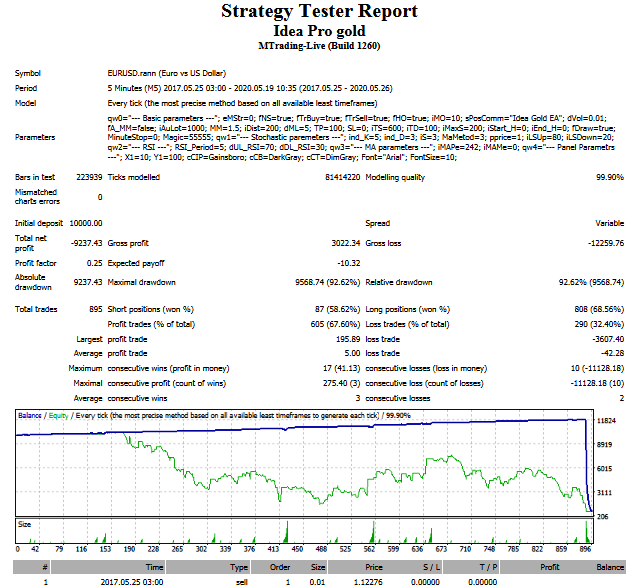
Task: Click consecutive wins value '17 (41.13)'
Action: pyautogui.click(x=342, y=368)
